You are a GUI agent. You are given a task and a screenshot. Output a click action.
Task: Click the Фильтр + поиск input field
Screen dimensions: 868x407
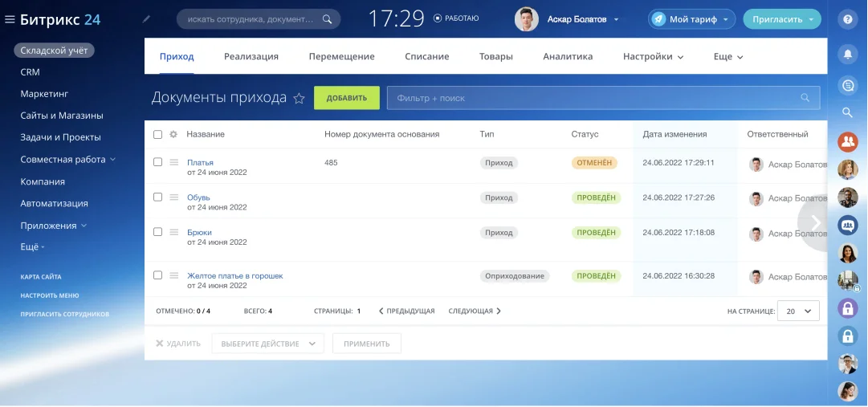594,98
